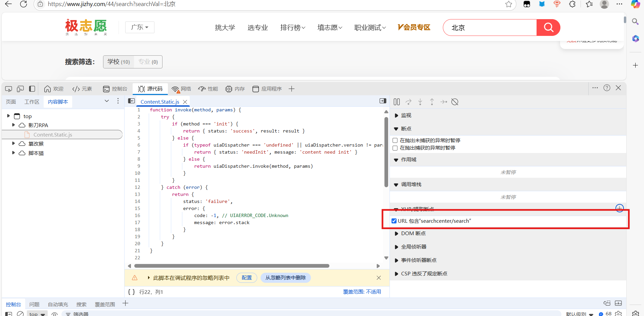Switch to the 性能 performance tab
Screen dimensions: 644x316
click(208, 89)
